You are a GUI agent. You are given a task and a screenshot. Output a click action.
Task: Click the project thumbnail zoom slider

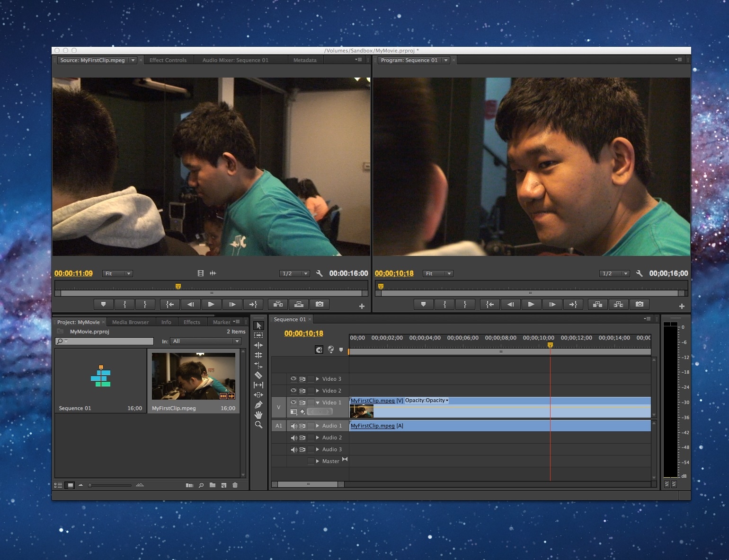[110, 485]
